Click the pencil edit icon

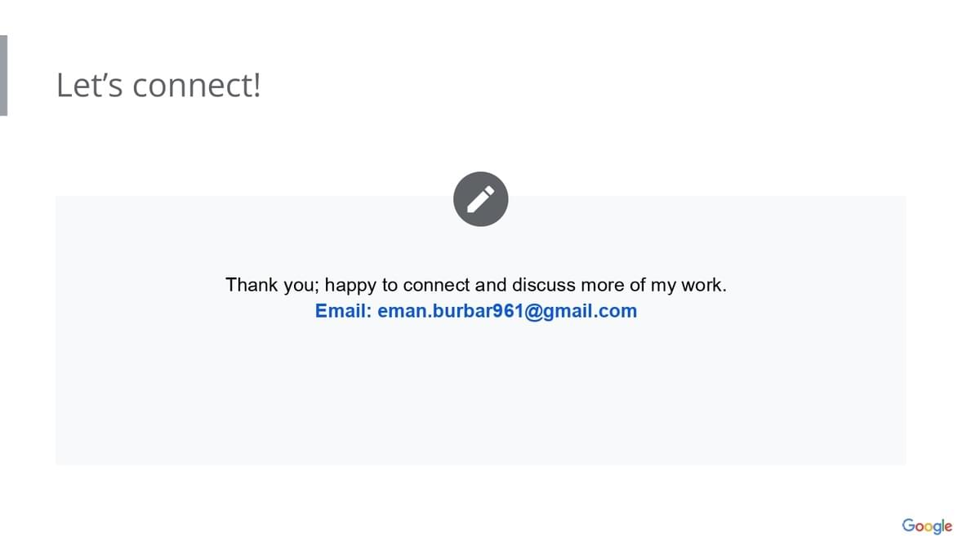coord(481,199)
